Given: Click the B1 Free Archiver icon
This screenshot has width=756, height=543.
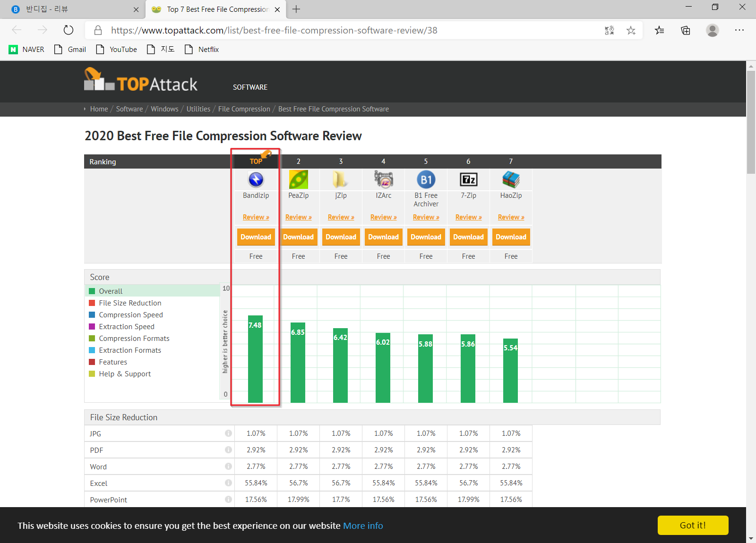Looking at the screenshot, I should pos(426,179).
